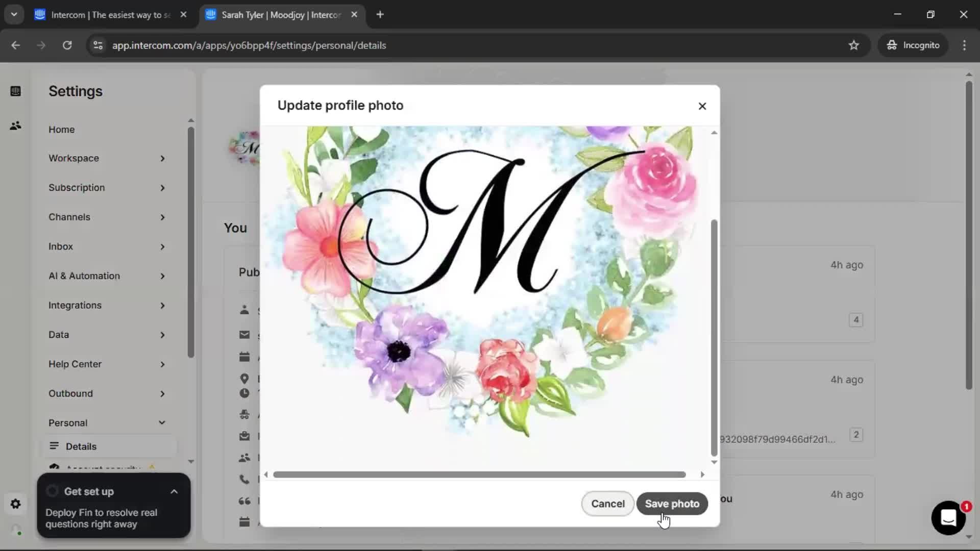Viewport: 980px width, 551px height.
Task: Click the vertical scrollbar in photo dialog
Action: tap(714, 338)
